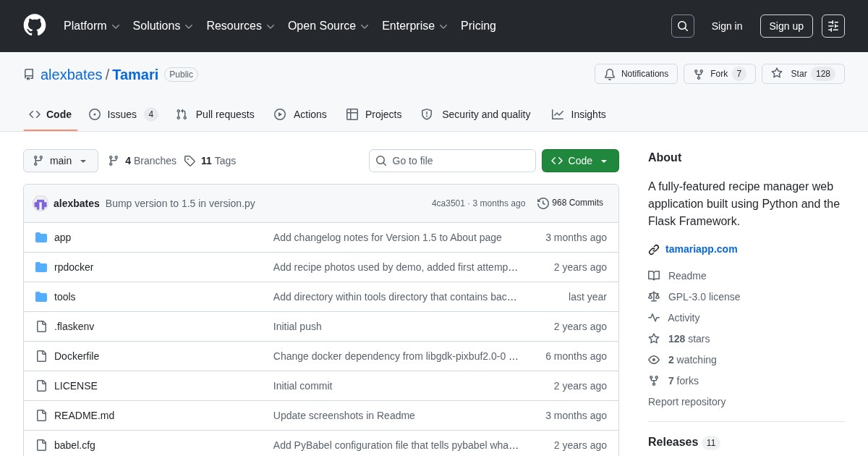Click the Sign up button

(786, 26)
